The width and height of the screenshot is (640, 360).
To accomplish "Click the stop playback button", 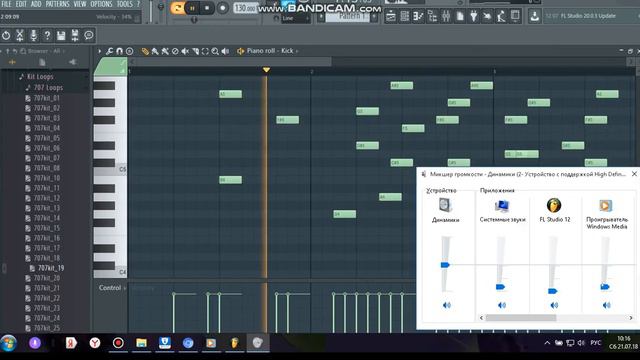I will click(207, 8).
